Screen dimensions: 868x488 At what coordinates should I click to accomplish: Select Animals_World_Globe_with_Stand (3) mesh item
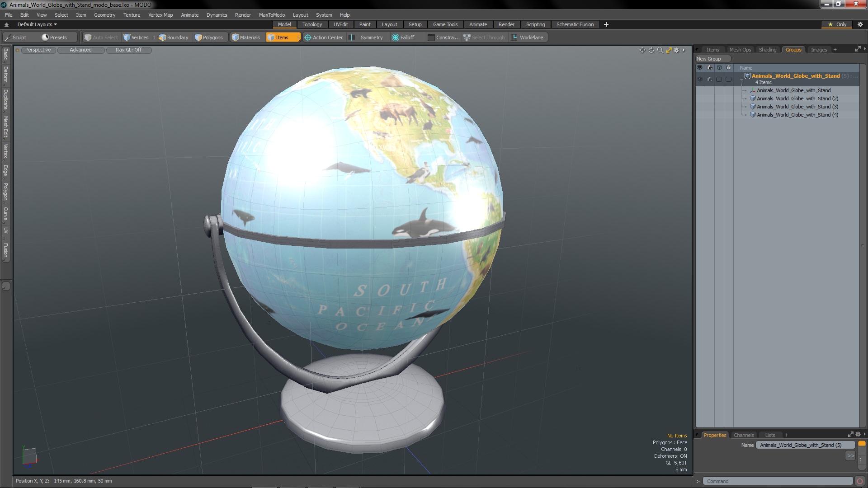(797, 107)
